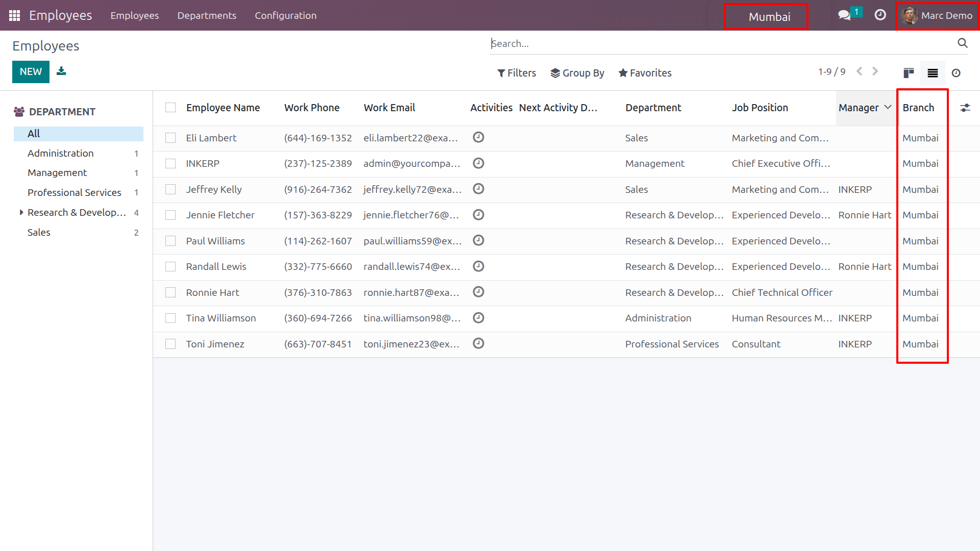Open activity clock for Jeffrey Kelly
The image size is (980, 551).
coord(478,189)
